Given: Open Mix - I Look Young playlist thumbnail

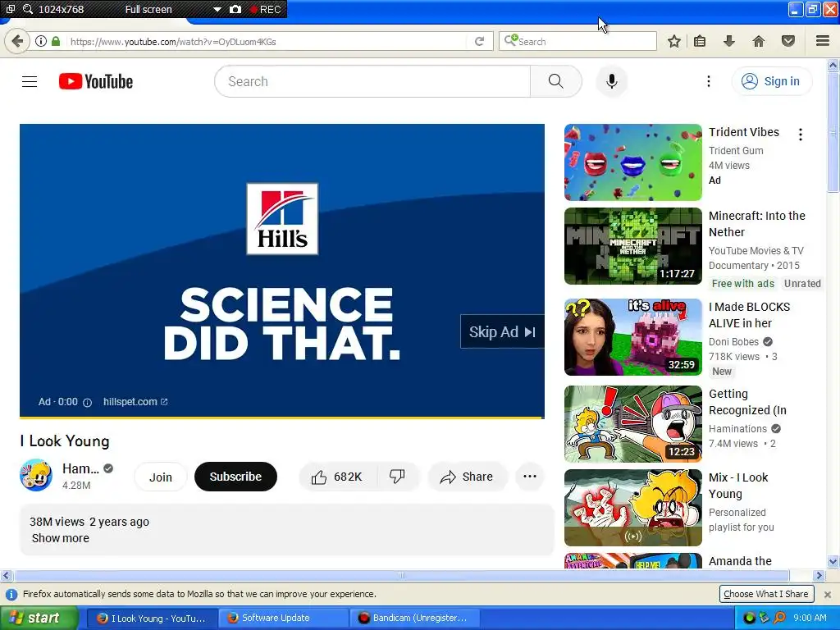Looking at the screenshot, I should [x=632, y=508].
